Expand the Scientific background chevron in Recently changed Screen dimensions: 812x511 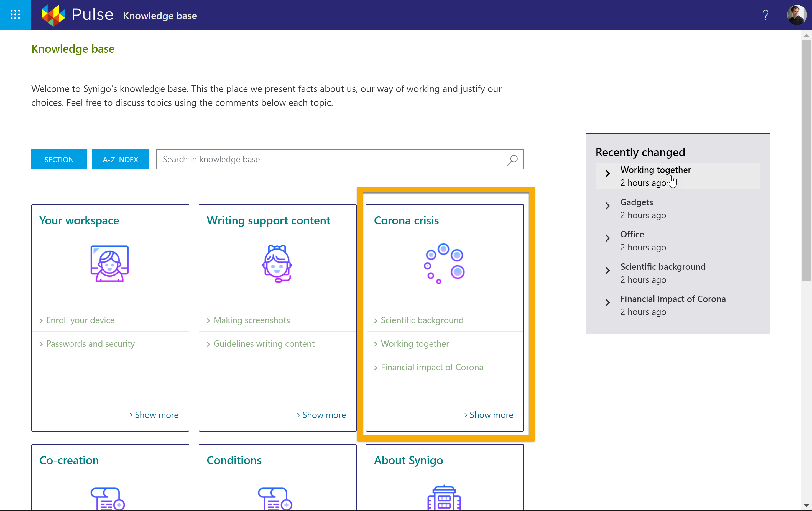pos(607,271)
